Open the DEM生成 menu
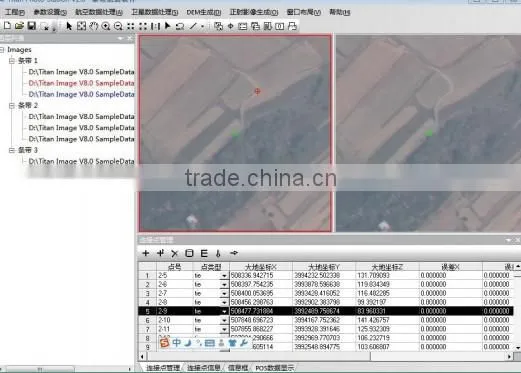Viewport: 521px width, 373px height. tap(204, 12)
